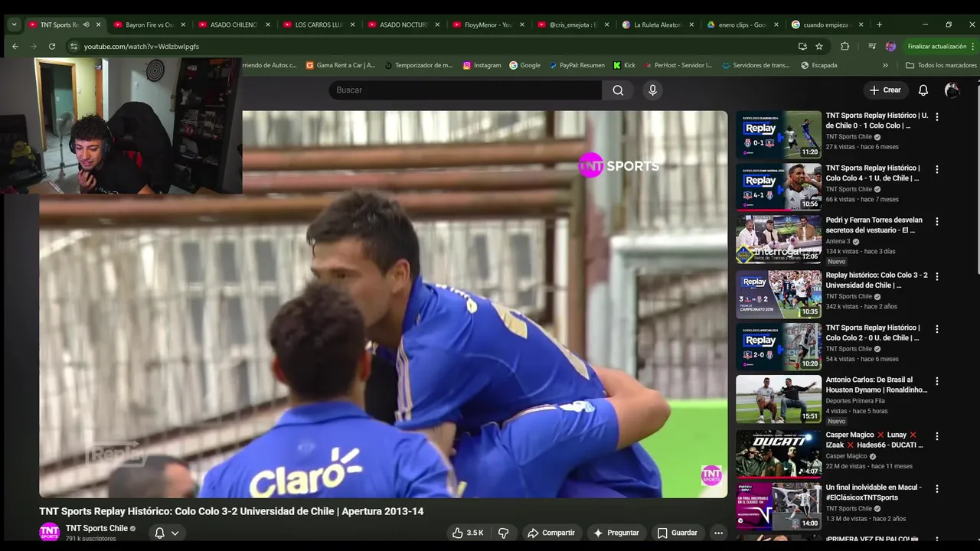Switch to the Bayron Fire vs tab
Screen dimensions: 980x551
tap(149, 24)
